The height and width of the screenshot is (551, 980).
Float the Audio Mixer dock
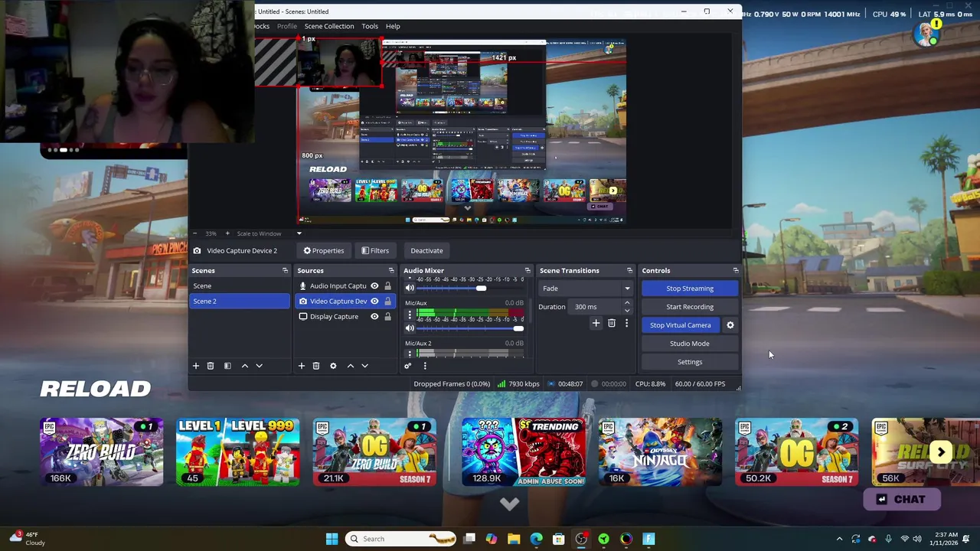[528, 270]
